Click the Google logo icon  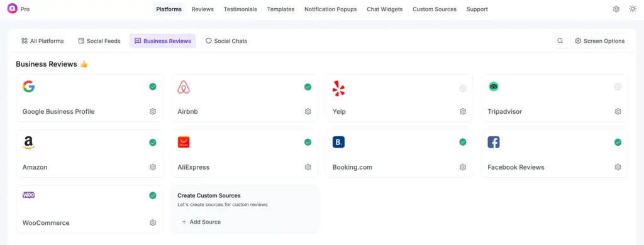pyautogui.click(x=28, y=87)
